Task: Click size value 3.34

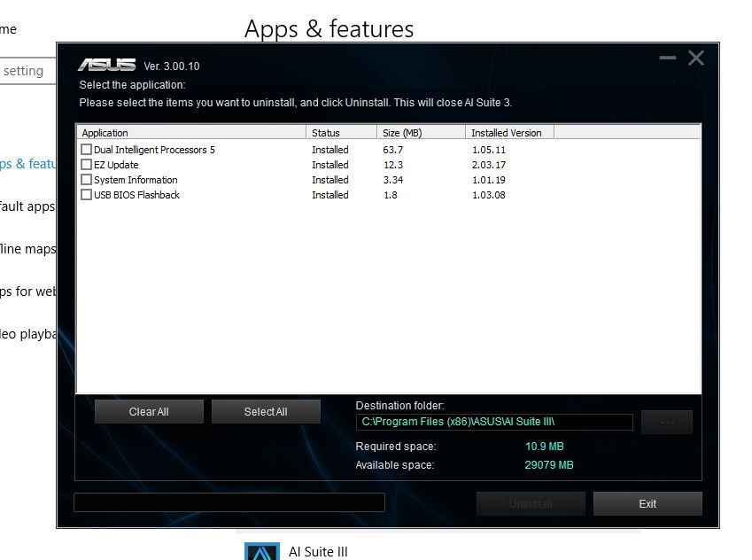Action: pos(392,180)
